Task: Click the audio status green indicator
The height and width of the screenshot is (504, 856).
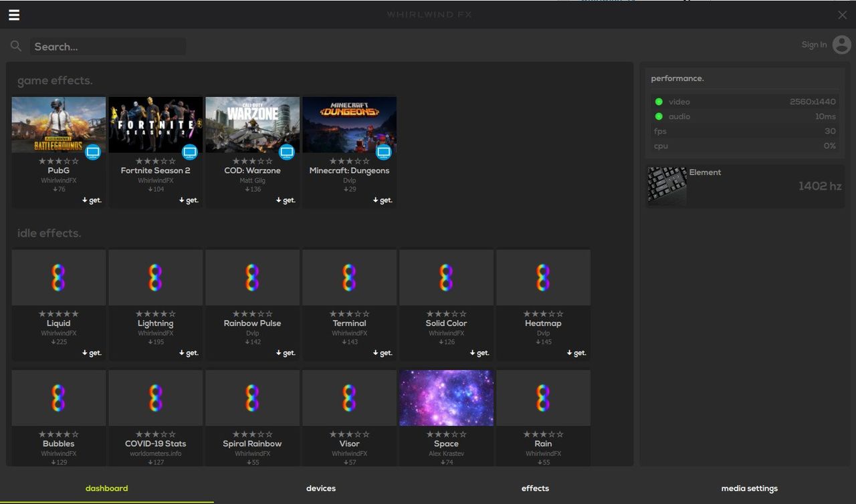Action: pos(659,116)
